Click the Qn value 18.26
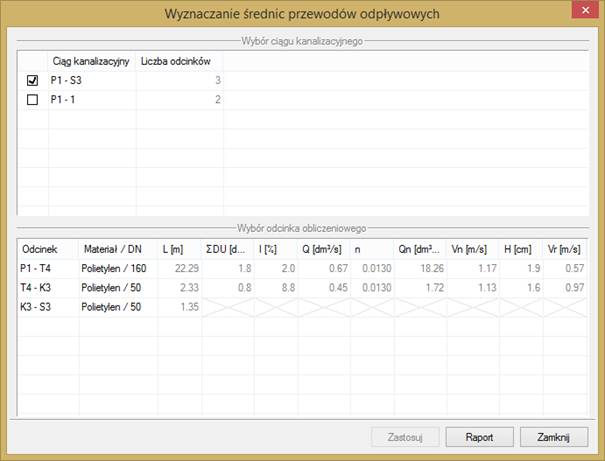Image resolution: width=605 pixels, height=461 pixels. 420,268
